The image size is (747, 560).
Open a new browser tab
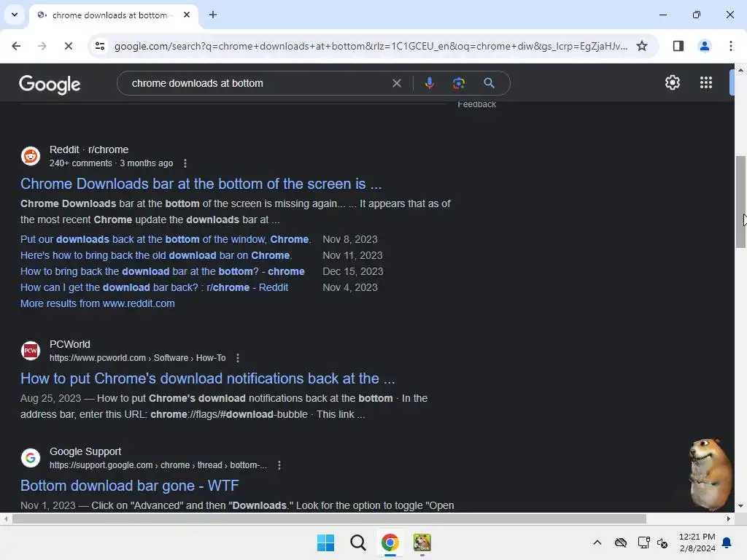point(213,15)
